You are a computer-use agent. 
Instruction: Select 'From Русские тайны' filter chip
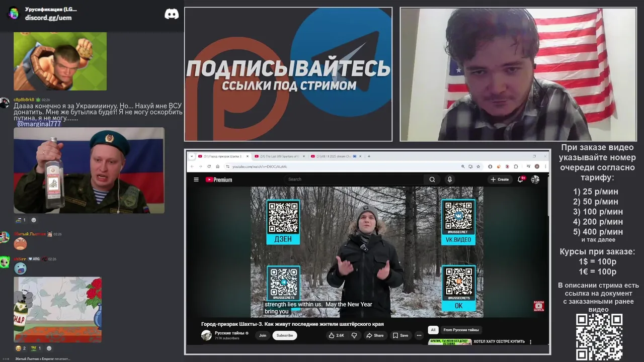tap(461, 330)
